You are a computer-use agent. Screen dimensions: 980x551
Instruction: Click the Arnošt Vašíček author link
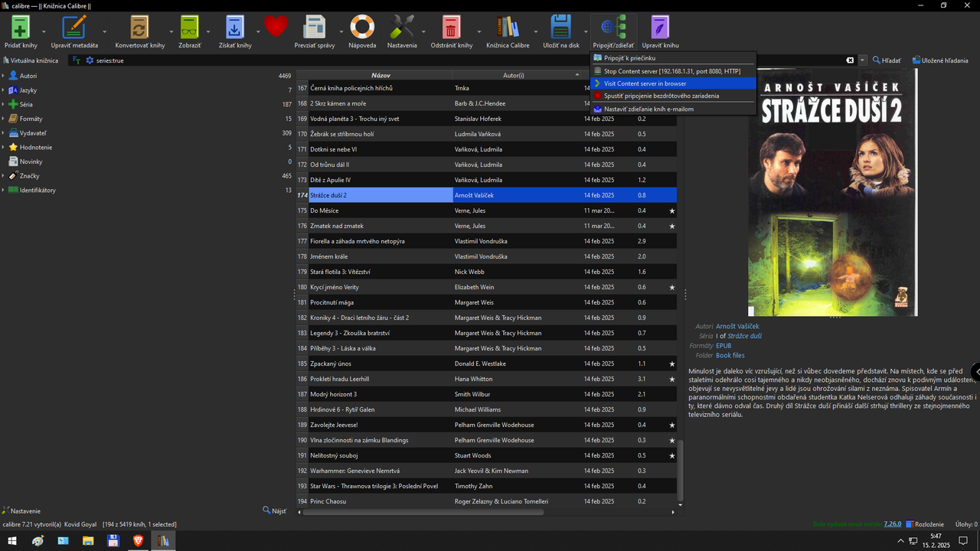737,327
